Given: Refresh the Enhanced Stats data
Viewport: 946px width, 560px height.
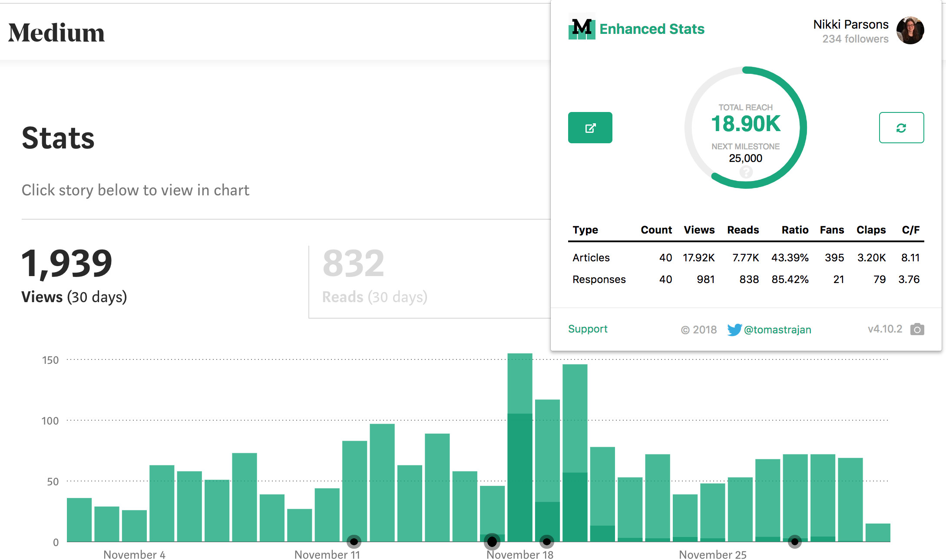Looking at the screenshot, I should [x=901, y=128].
